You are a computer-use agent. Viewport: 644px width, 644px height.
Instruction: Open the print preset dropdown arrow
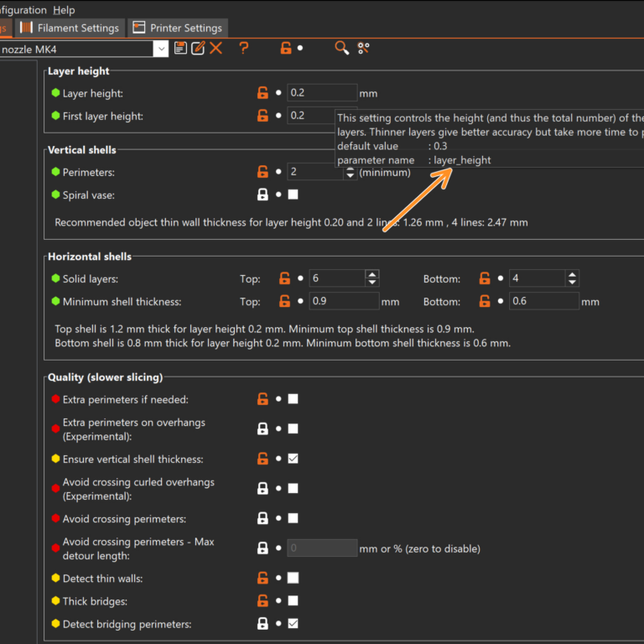pyautogui.click(x=160, y=49)
